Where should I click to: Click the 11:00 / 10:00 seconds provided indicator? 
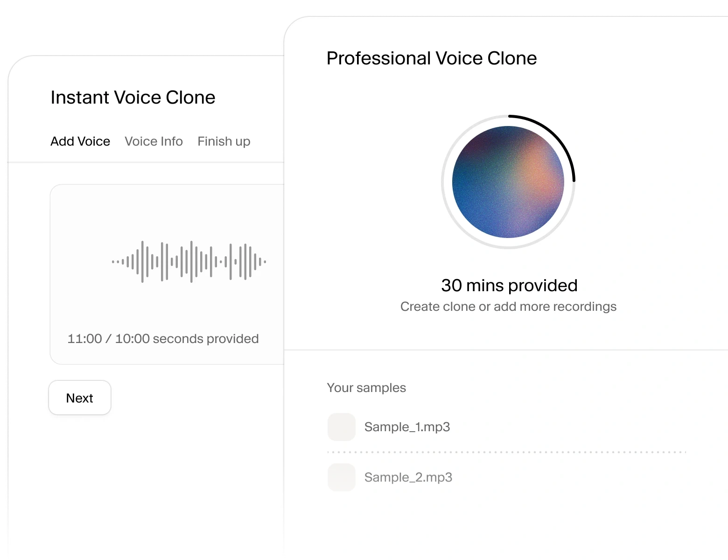tap(163, 339)
